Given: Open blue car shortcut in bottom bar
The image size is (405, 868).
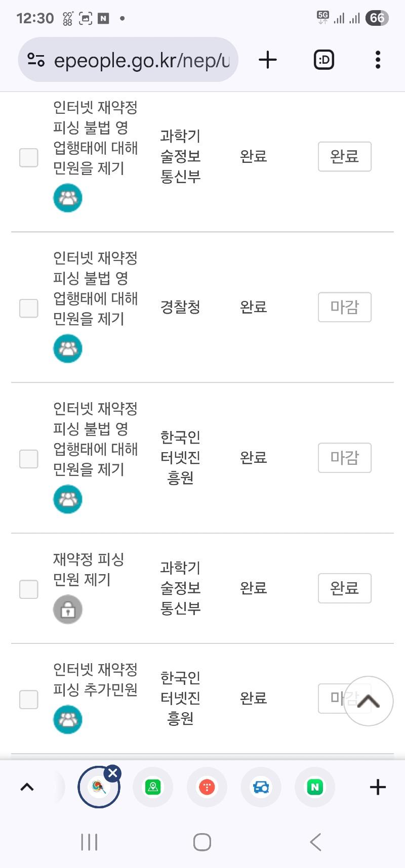Looking at the screenshot, I should click(x=261, y=787).
